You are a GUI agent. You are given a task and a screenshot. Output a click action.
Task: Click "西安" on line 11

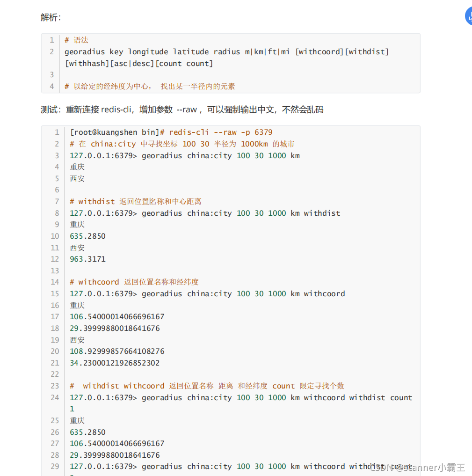[77, 248]
